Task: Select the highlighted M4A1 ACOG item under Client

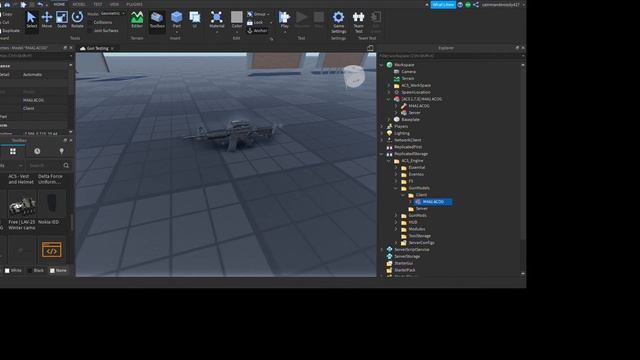Action: [x=433, y=202]
